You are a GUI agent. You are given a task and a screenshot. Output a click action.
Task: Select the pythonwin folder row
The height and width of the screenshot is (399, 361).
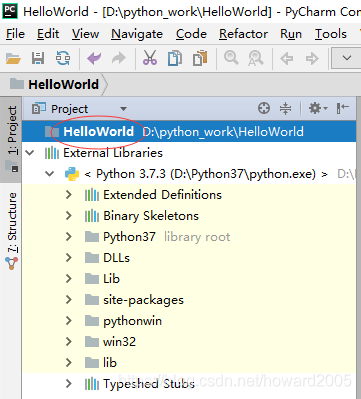(x=132, y=321)
